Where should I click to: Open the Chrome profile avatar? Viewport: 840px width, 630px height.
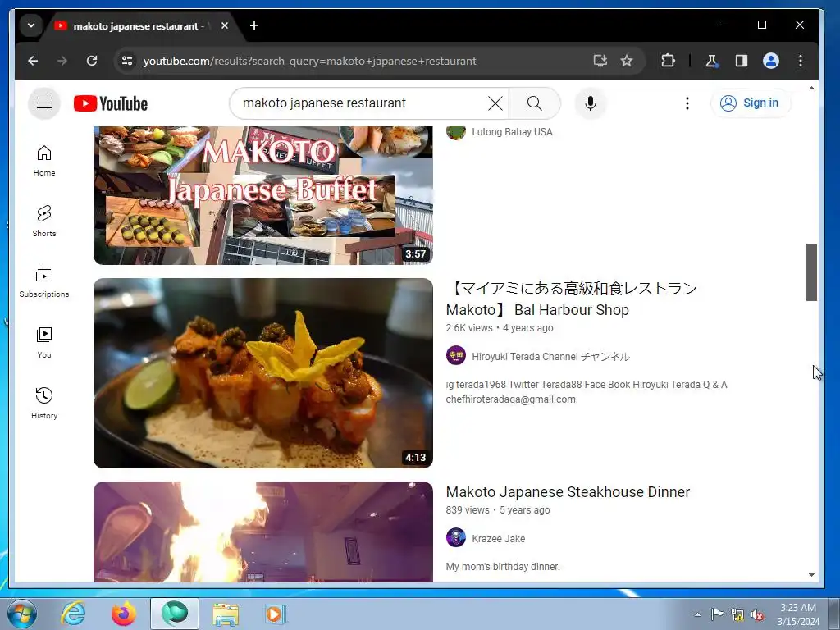click(771, 61)
